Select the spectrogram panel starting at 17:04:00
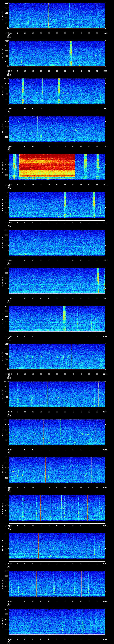This screenshot has width=114, height=644. point(57,129)
